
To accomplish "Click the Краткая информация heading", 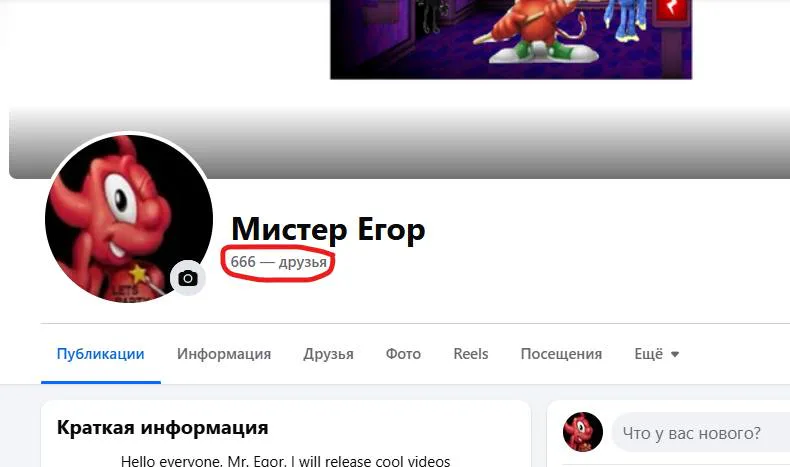I will coord(162,428).
